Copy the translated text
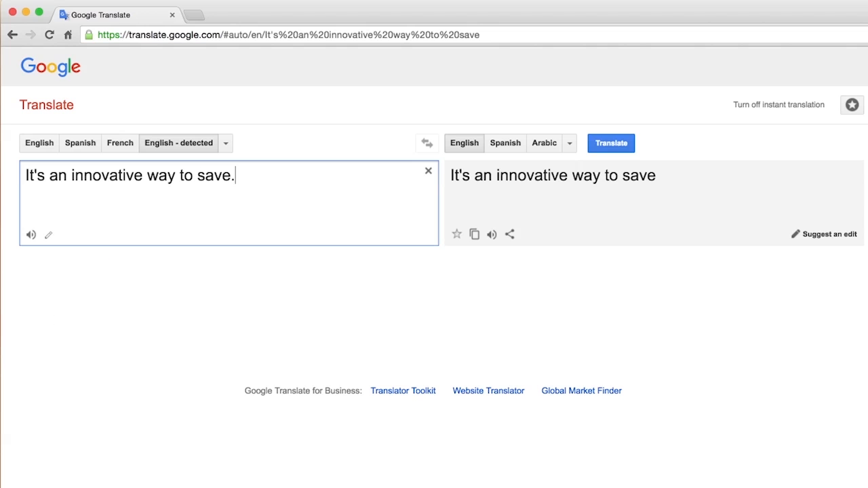 [x=475, y=234]
